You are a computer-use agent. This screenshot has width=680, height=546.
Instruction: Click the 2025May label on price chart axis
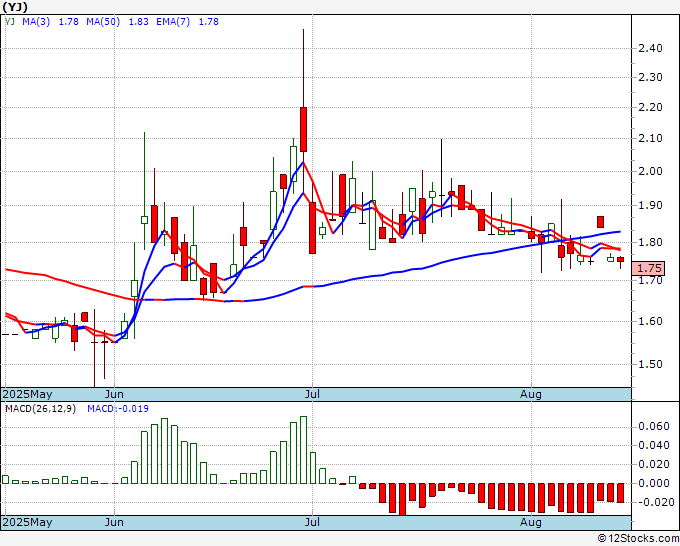(27, 394)
